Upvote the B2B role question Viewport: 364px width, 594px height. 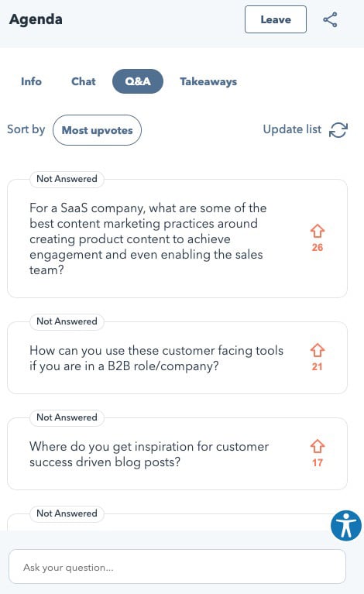point(318,350)
